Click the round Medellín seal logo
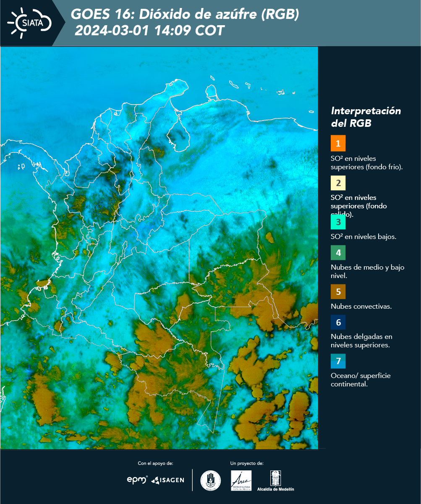This screenshot has height=504, width=421. pos(210,480)
